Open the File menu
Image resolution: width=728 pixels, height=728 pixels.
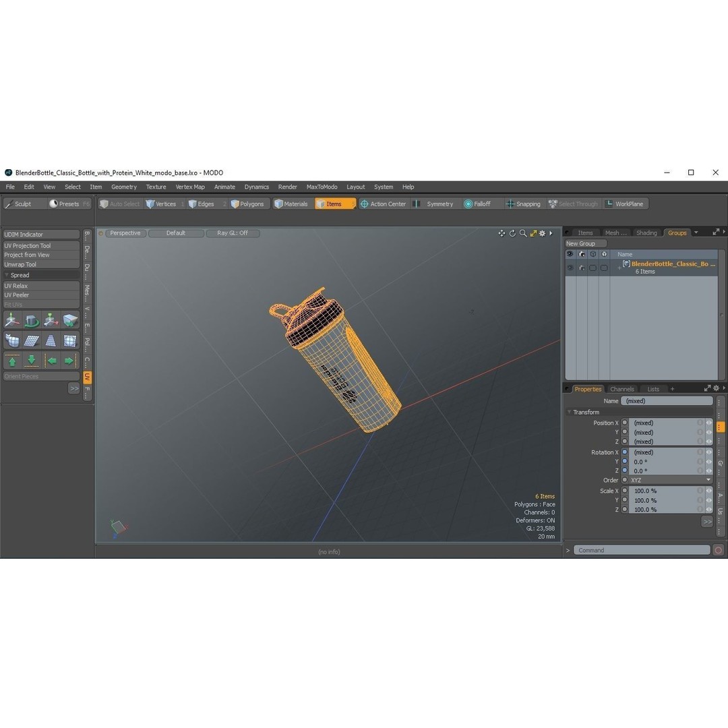(x=10, y=187)
